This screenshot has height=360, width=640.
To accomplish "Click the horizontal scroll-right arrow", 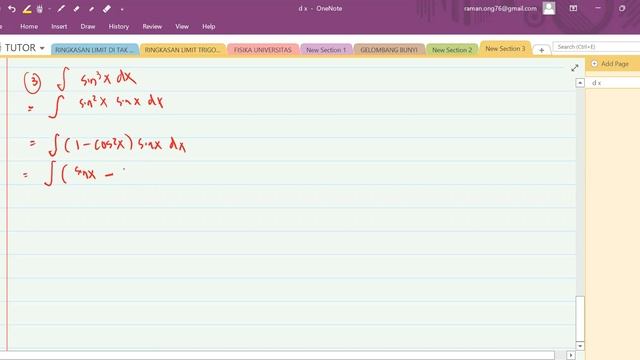I will (x=571, y=356).
